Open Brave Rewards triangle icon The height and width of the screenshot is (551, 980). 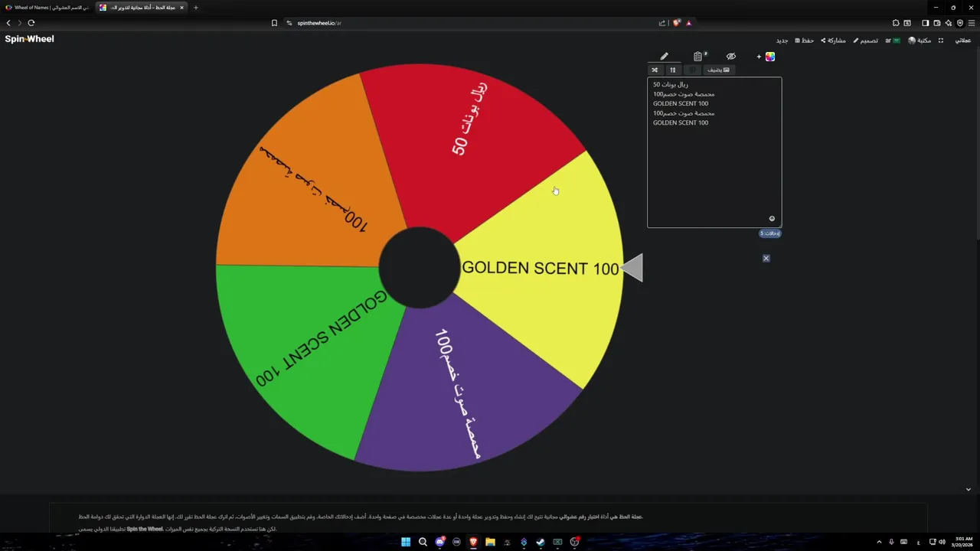click(688, 23)
